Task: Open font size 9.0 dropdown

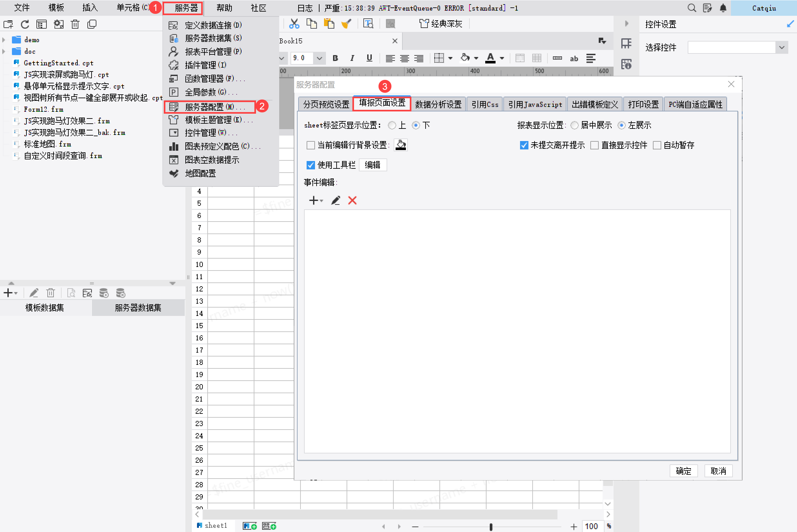Action: [319, 58]
